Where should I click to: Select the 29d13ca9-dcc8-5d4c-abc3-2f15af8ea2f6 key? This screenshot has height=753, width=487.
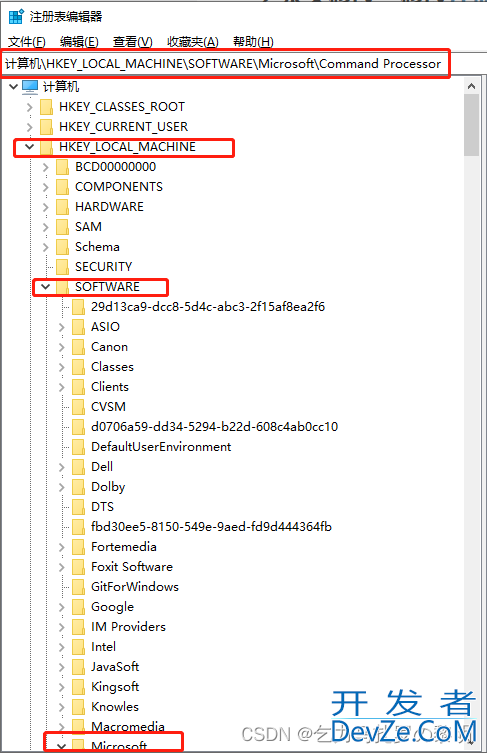[x=208, y=307]
